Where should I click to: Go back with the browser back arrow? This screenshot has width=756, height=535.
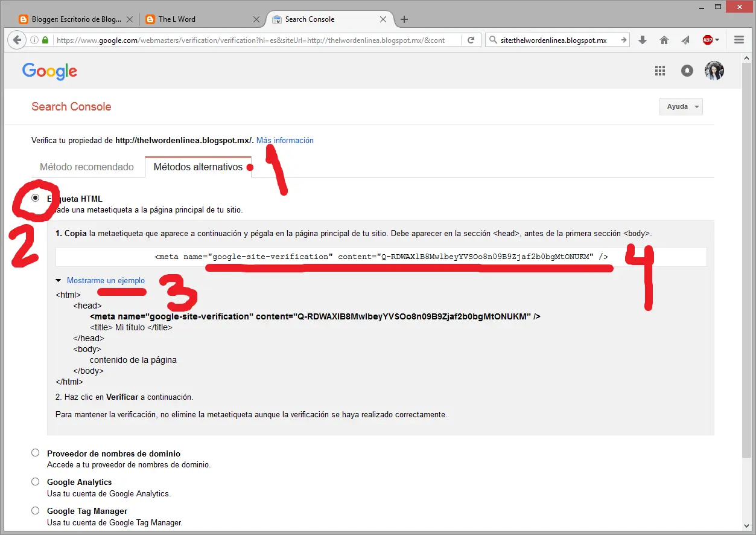pos(17,40)
